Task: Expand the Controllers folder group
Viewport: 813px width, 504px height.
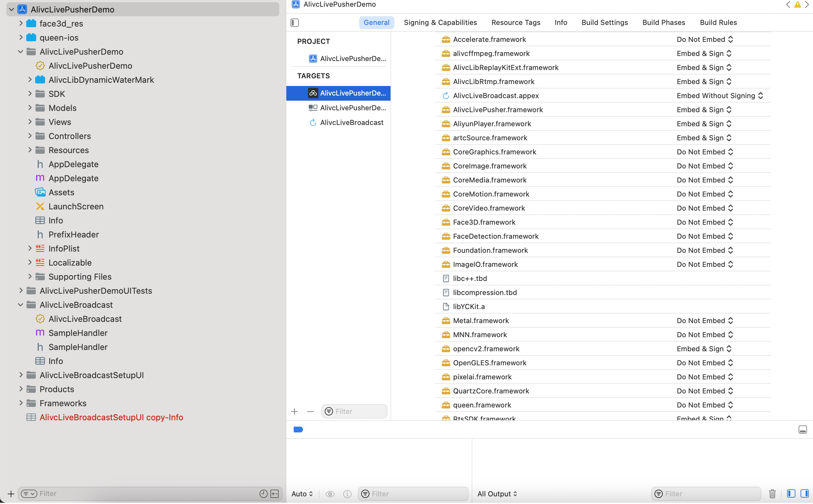Action: 30,136
